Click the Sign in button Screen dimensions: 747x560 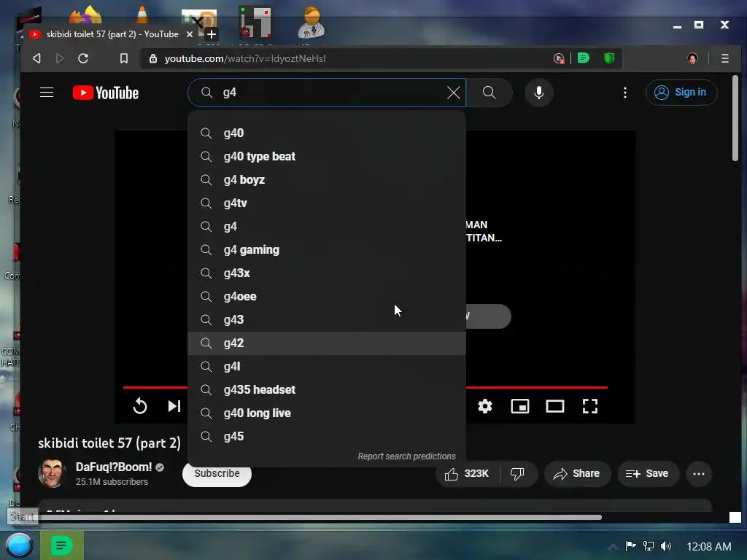tap(681, 93)
